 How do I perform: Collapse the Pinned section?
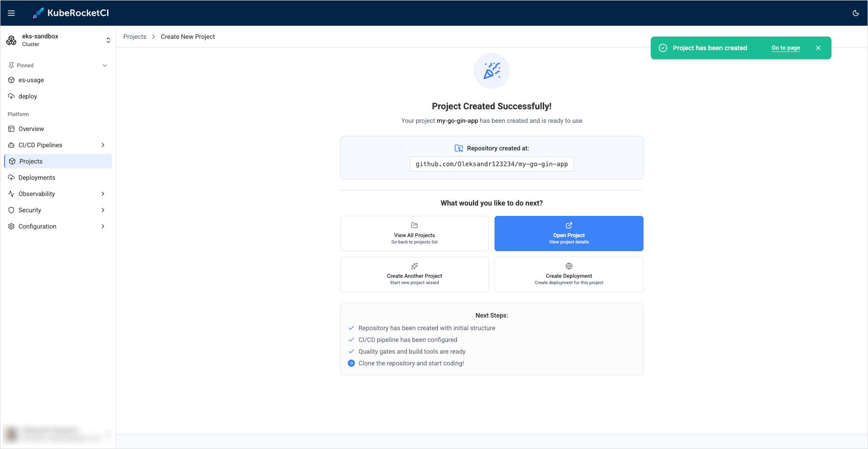click(105, 65)
